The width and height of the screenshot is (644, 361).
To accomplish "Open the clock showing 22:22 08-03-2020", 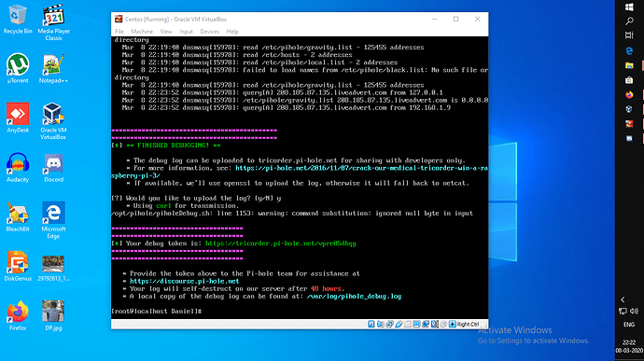I will pos(629,346).
